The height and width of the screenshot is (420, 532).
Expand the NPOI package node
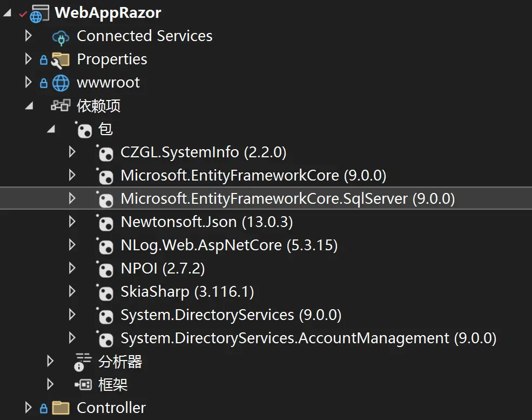pyautogui.click(x=72, y=268)
